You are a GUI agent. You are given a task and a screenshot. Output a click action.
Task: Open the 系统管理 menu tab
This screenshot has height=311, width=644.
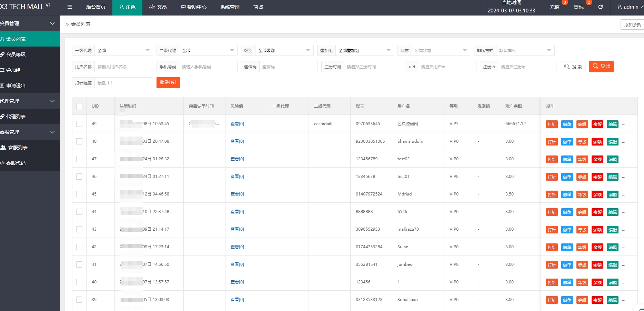[230, 7]
